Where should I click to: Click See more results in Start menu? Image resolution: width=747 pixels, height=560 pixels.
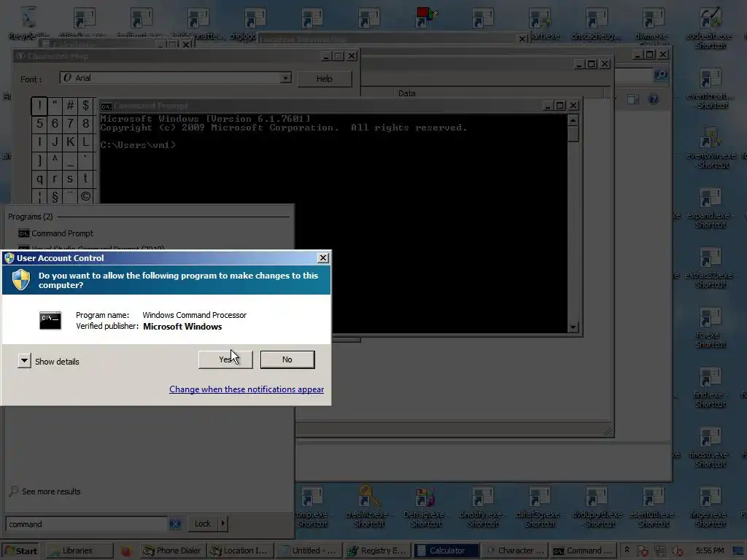[x=46, y=491]
